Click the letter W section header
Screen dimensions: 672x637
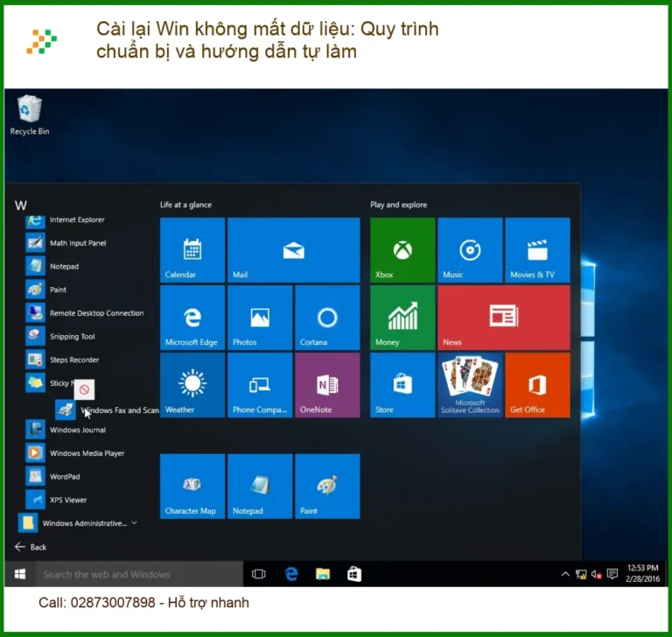(21, 206)
